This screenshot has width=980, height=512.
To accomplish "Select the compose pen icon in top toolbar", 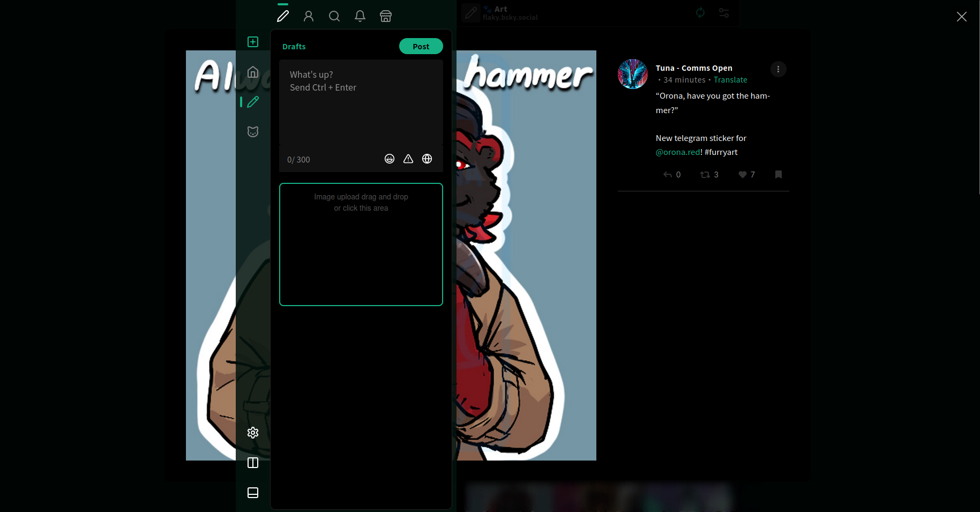I will pyautogui.click(x=283, y=16).
